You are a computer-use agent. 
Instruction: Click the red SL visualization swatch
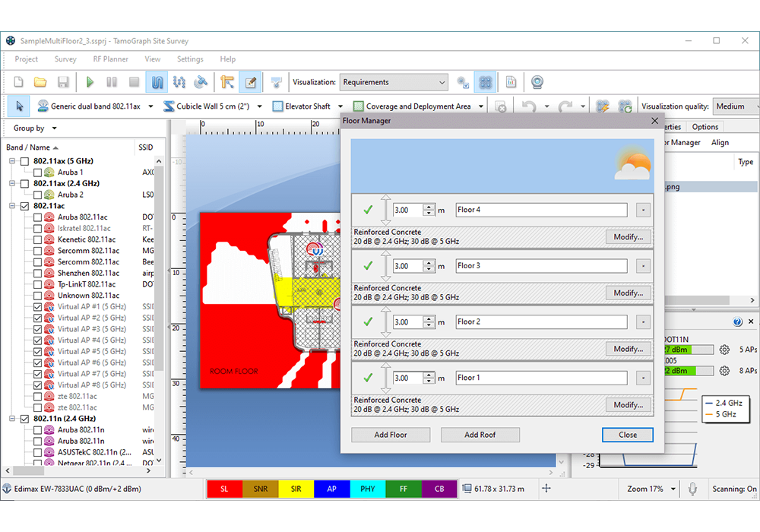tap(224, 489)
